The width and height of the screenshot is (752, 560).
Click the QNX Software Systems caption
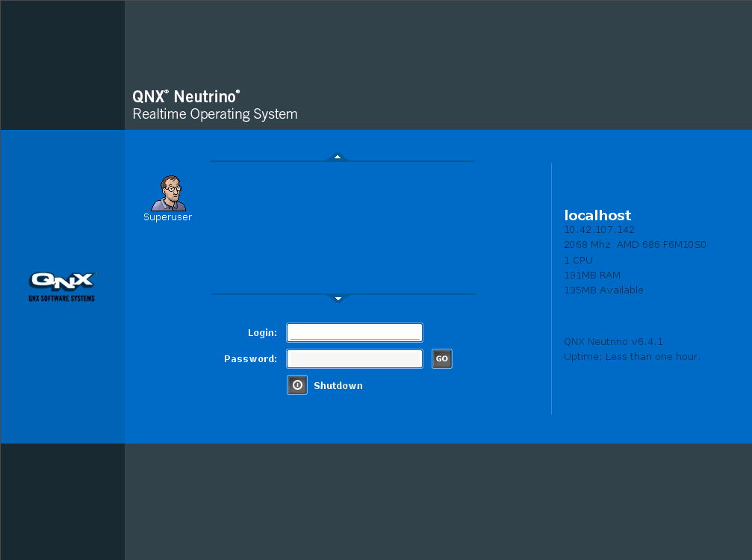coord(62,298)
